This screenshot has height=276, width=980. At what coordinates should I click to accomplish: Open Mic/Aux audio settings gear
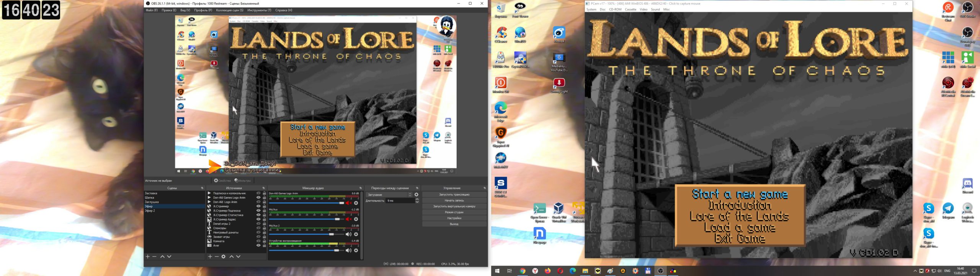[356, 219]
